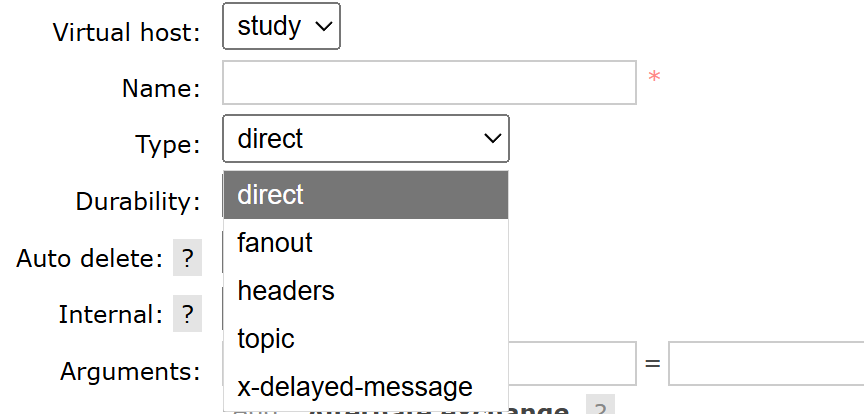Click the Durability label
This screenshot has height=414, width=864.
pos(138,202)
